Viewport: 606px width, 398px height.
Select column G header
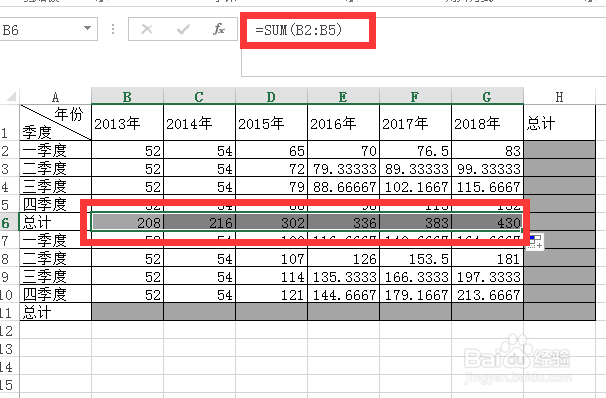487,96
